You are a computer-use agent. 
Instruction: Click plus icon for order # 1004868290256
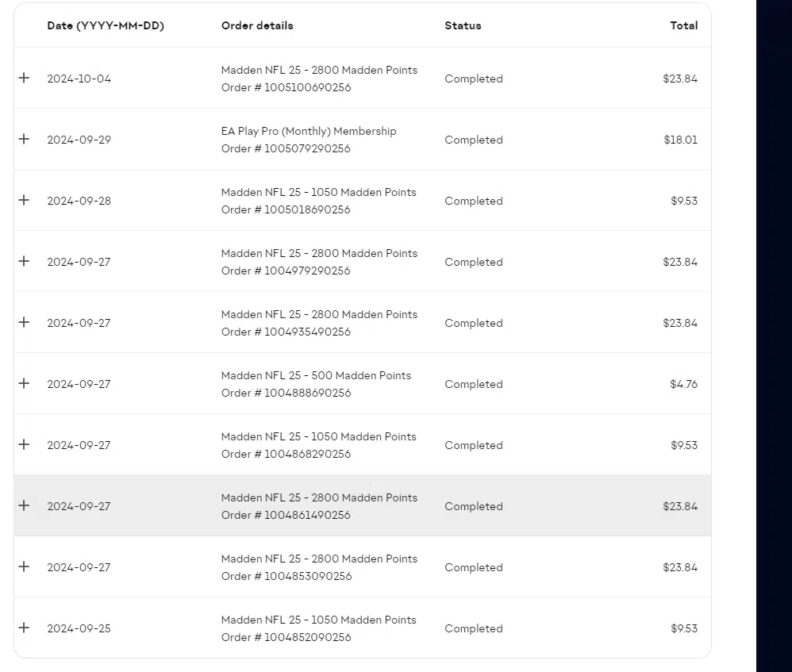click(24, 444)
